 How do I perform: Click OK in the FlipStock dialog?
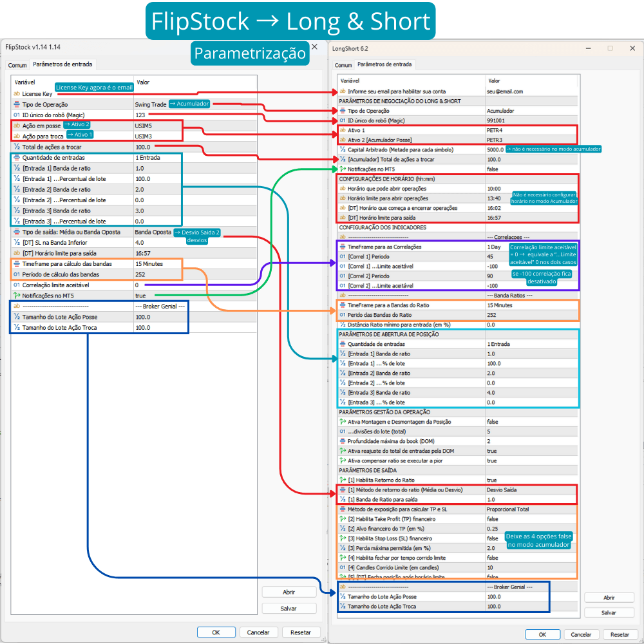[x=216, y=632]
